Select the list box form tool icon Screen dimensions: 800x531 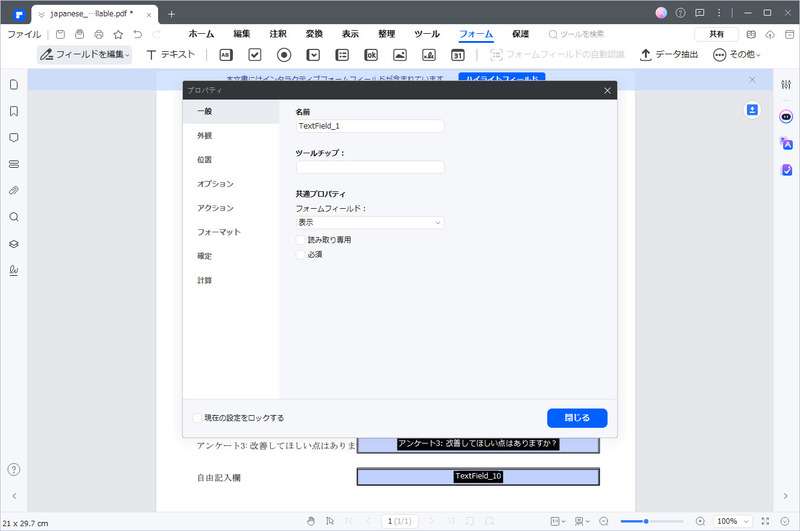(x=342, y=55)
